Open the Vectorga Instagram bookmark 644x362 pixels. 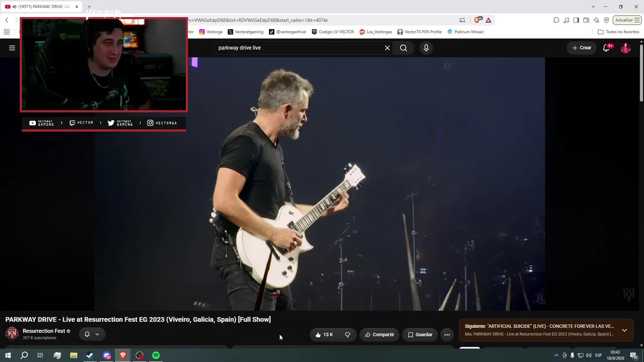[x=211, y=32]
